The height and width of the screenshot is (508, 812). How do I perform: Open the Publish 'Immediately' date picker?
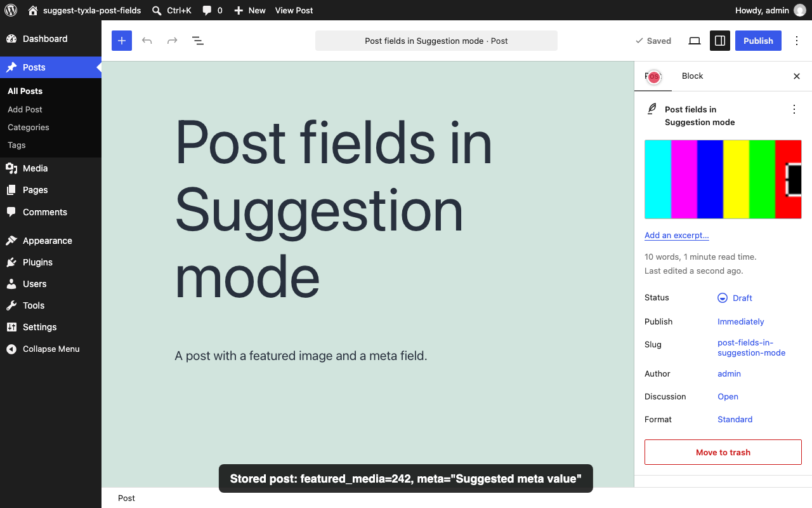pyautogui.click(x=741, y=321)
